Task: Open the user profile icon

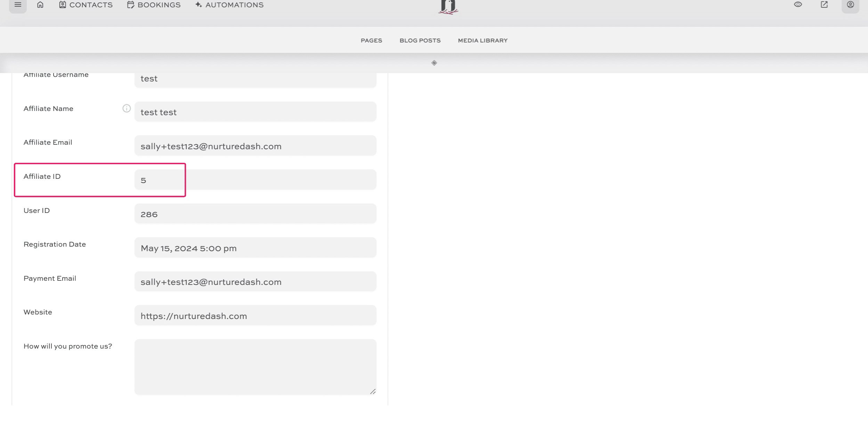Action: 850,5
